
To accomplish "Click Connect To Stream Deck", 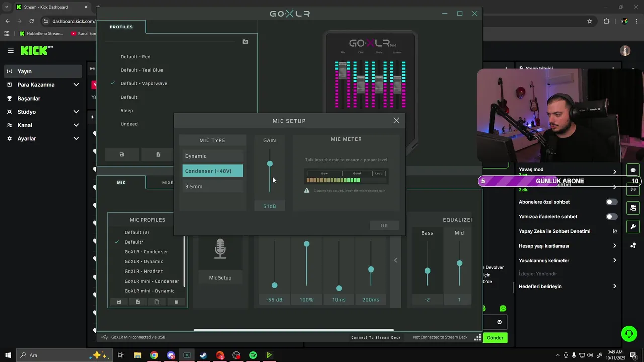I will click(x=376, y=337).
